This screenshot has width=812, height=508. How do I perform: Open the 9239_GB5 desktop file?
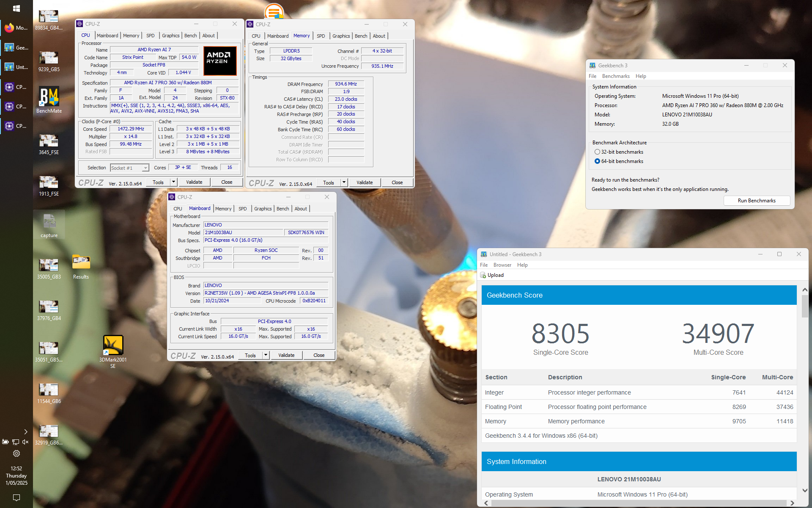(49, 61)
